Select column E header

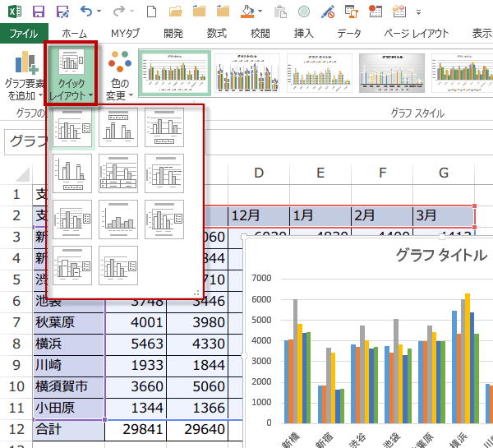tap(320, 173)
